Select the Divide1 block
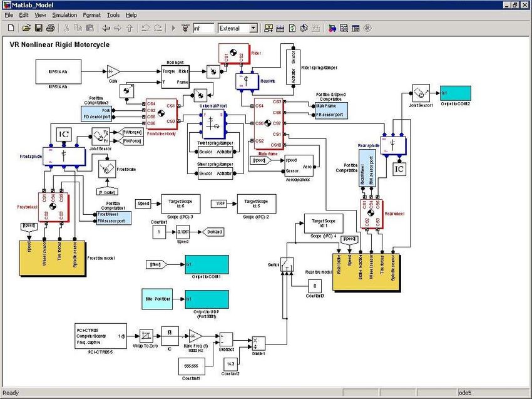 258,344
